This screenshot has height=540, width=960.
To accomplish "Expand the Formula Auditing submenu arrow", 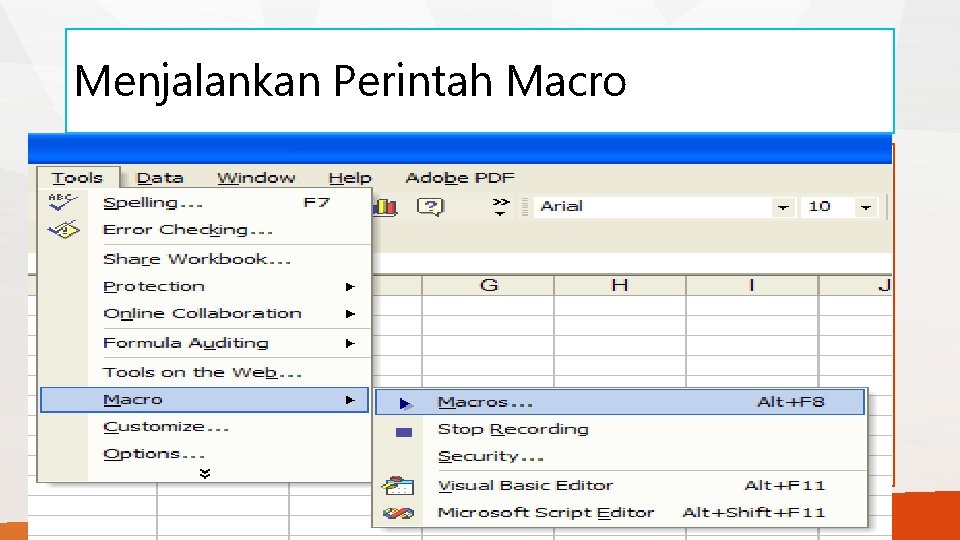I will click(350, 343).
